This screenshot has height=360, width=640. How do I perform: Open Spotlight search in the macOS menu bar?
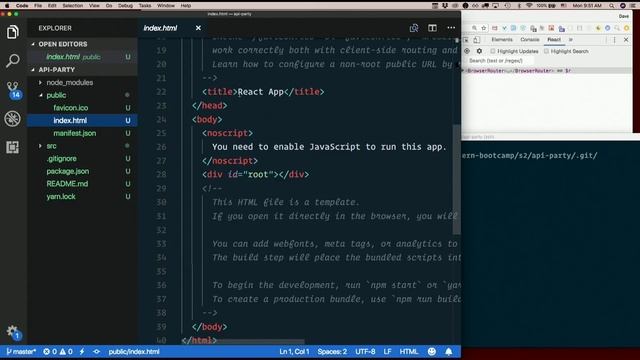pyautogui.click(x=611, y=6)
